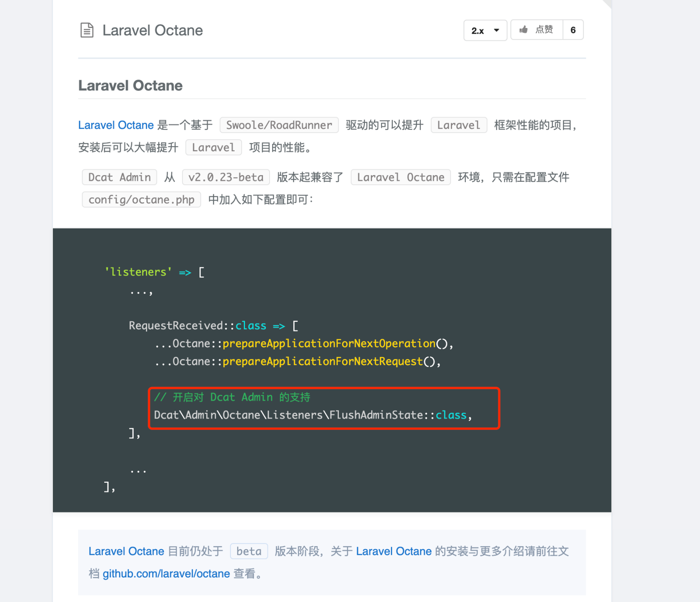
Task: Click the FlushAdminState::class code line
Action: pyautogui.click(x=313, y=415)
